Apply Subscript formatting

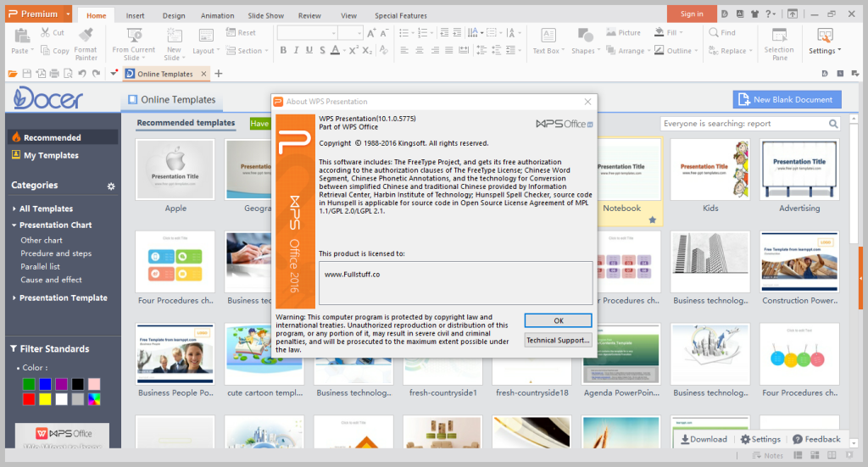(x=367, y=50)
